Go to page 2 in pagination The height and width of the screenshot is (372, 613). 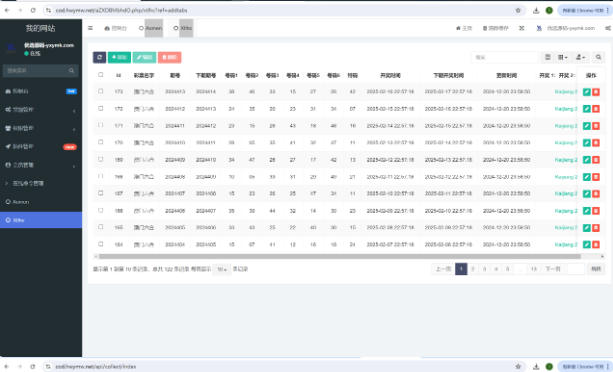473,269
